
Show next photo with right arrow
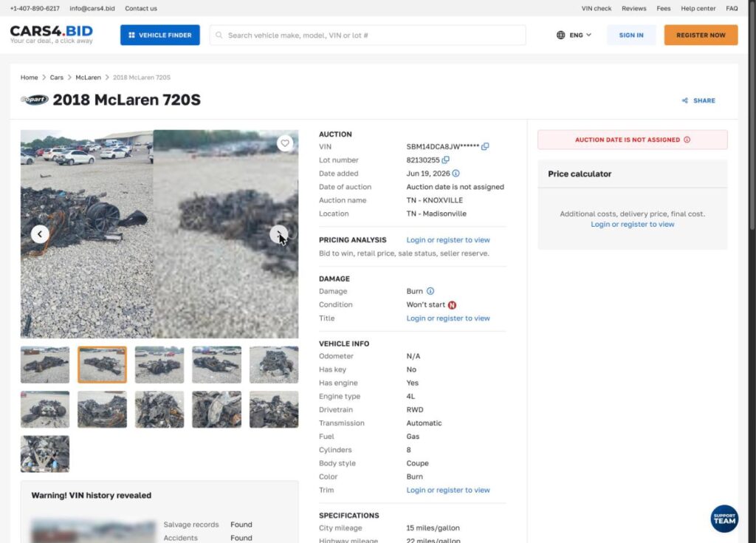[x=278, y=234]
